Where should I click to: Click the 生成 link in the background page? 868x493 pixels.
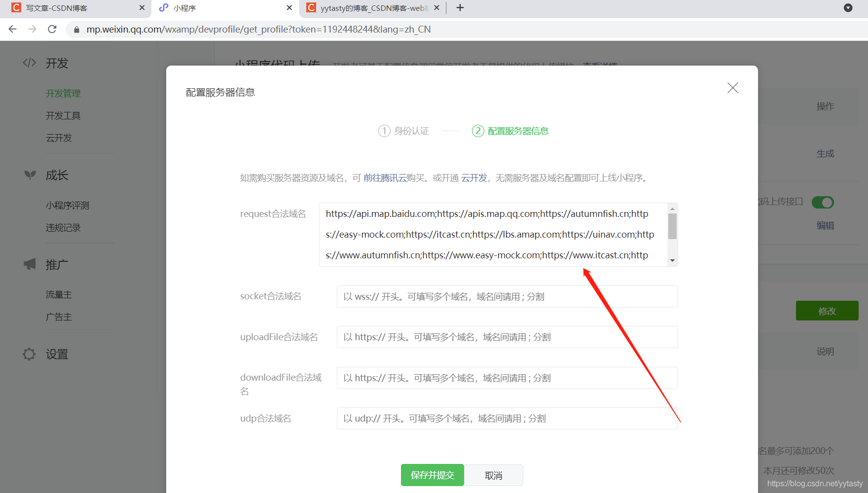(825, 153)
